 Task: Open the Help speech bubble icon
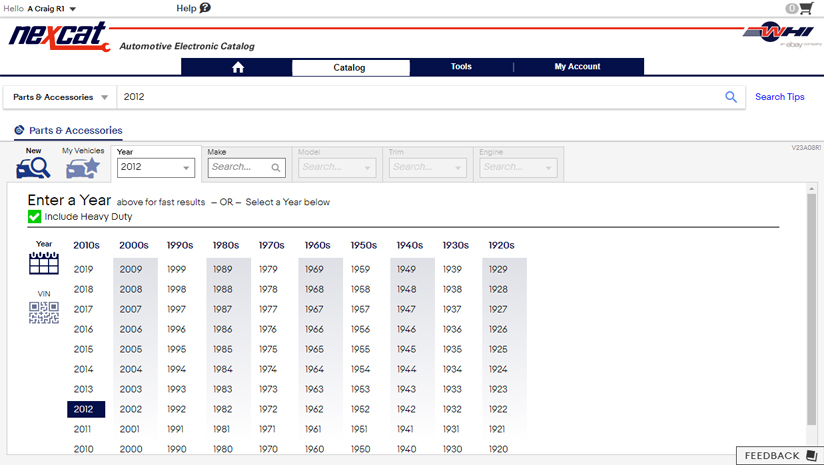205,8
